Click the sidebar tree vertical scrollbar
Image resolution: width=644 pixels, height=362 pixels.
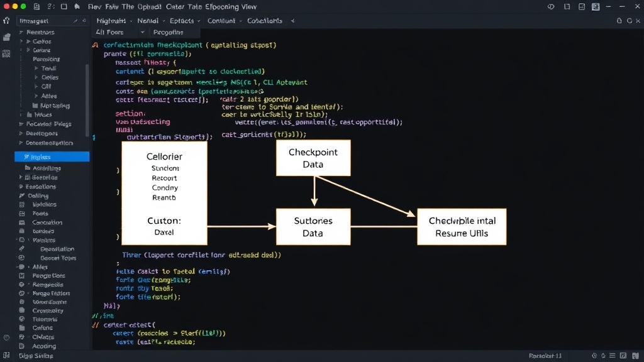coord(87,101)
